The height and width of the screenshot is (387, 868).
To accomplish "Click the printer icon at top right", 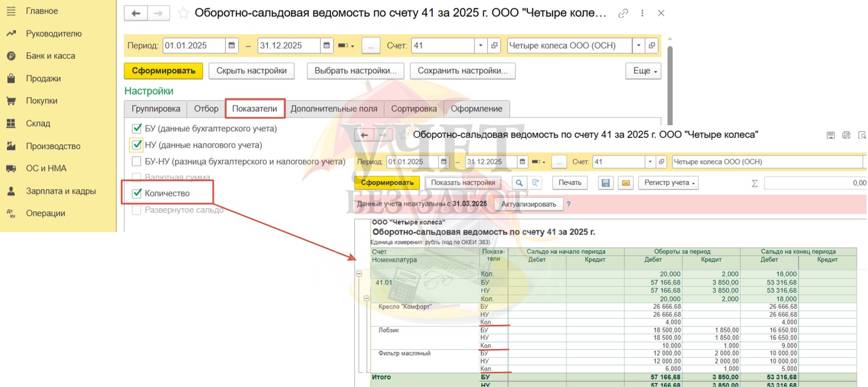I will 846,135.
